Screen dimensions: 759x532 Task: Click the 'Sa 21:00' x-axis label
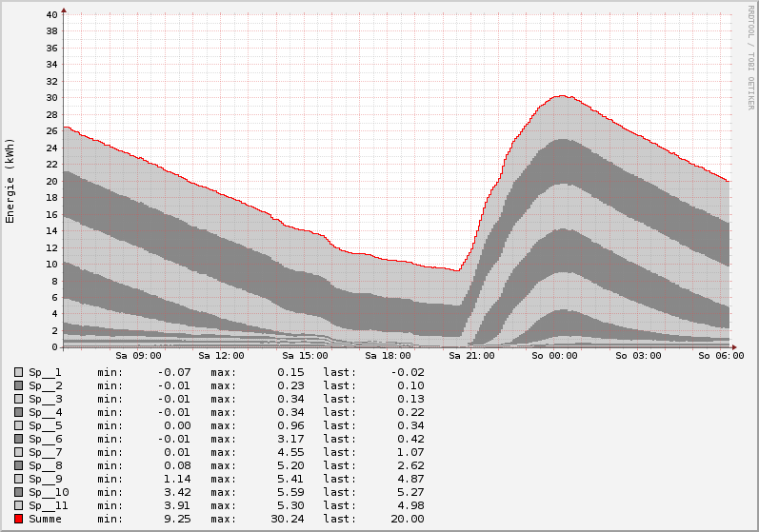click(x=472, y=356)
